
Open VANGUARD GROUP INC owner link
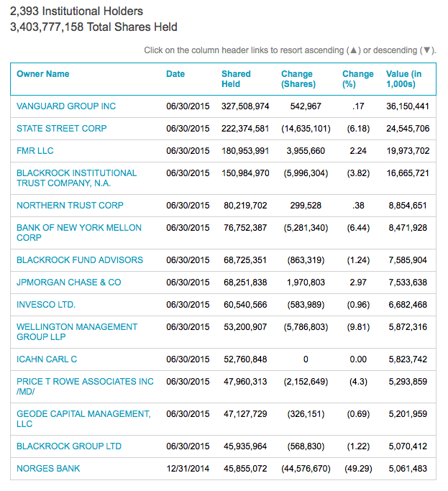coord(66,106)
